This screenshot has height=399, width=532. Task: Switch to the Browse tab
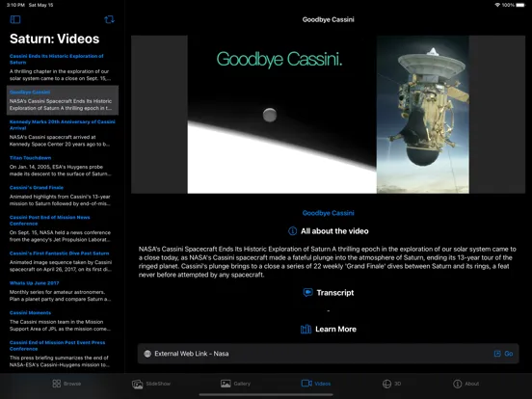click(x=66, y=384)
